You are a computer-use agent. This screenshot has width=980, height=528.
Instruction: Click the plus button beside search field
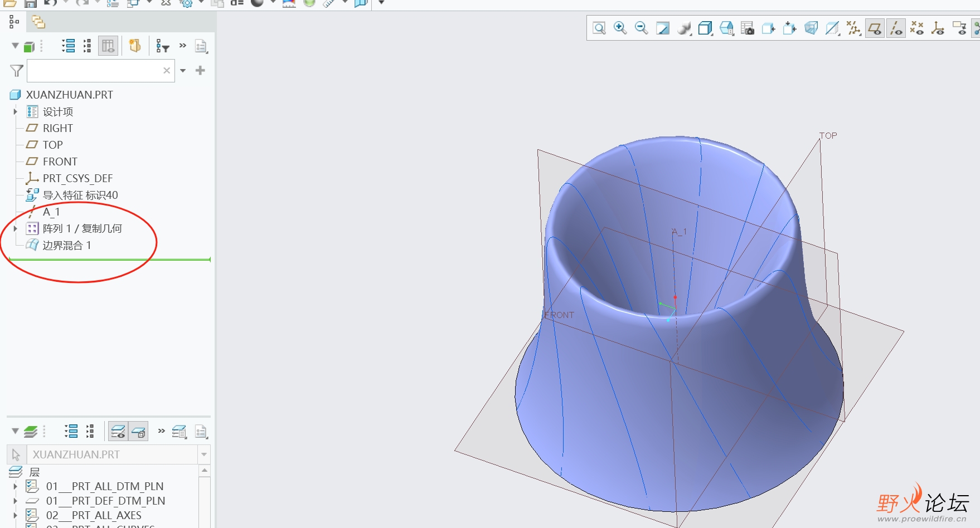click(x=200, y=70)
